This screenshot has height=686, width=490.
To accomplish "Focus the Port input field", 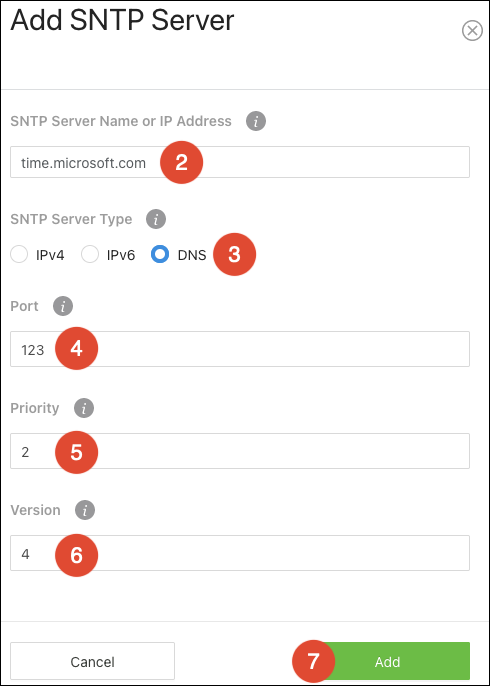I will pyautogui.click(x=240, y=349).
